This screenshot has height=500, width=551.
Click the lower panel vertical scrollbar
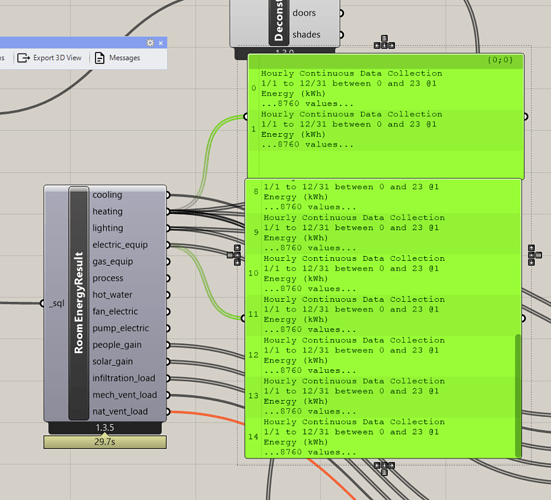pyautogui.click(x=518, y=395)
